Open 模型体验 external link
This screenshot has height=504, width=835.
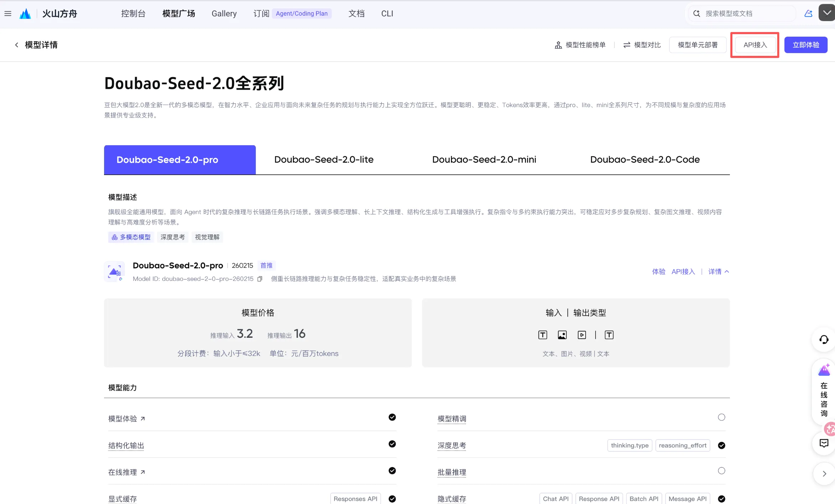[x=126, y=419]
